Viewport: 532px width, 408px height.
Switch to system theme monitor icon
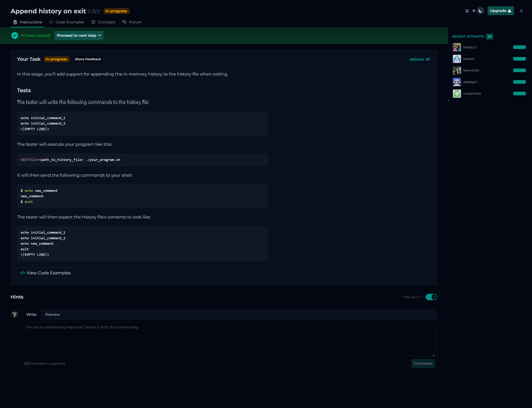click(x=467, y=11)
